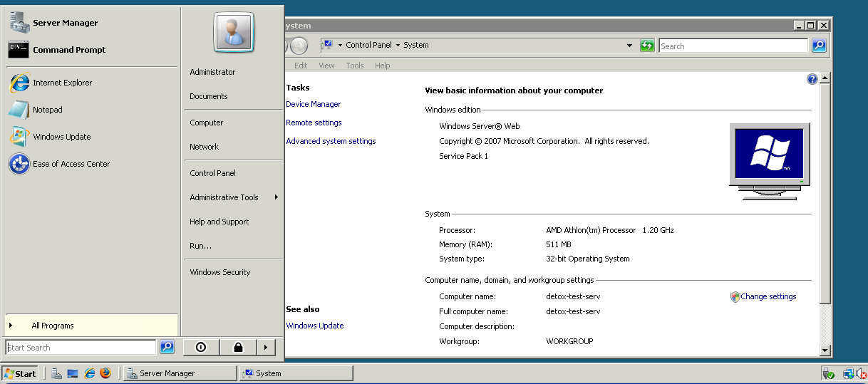868x384 pixels.
Task: Open Device Manager task link
Action: tap(313, 104)
